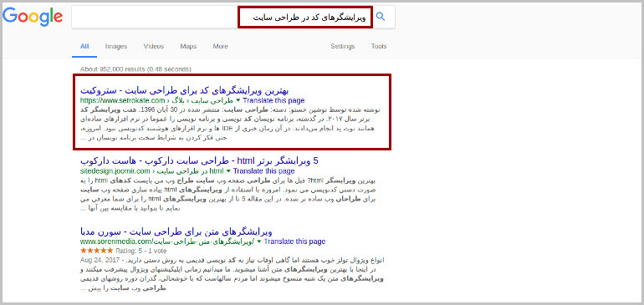
Task: Click the setrokate.com green URL
Action: click(x=156, y=100)
